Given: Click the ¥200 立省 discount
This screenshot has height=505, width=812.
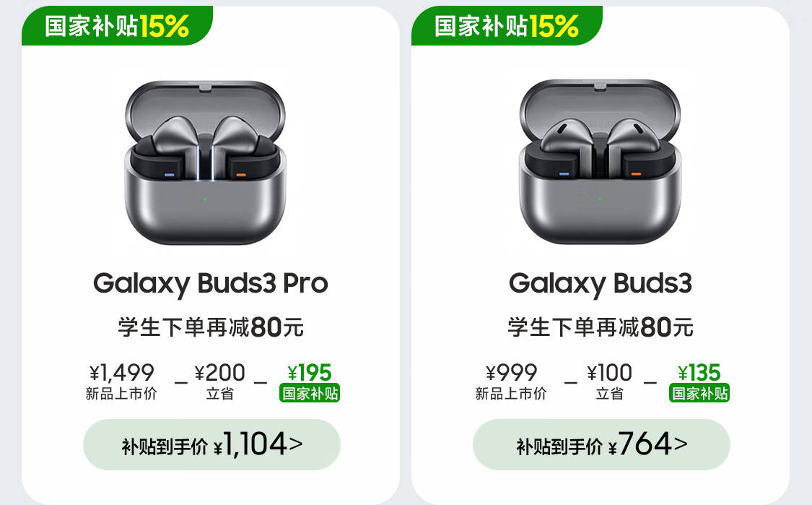Looking at the screenshot, I should (x=219, y=381).
